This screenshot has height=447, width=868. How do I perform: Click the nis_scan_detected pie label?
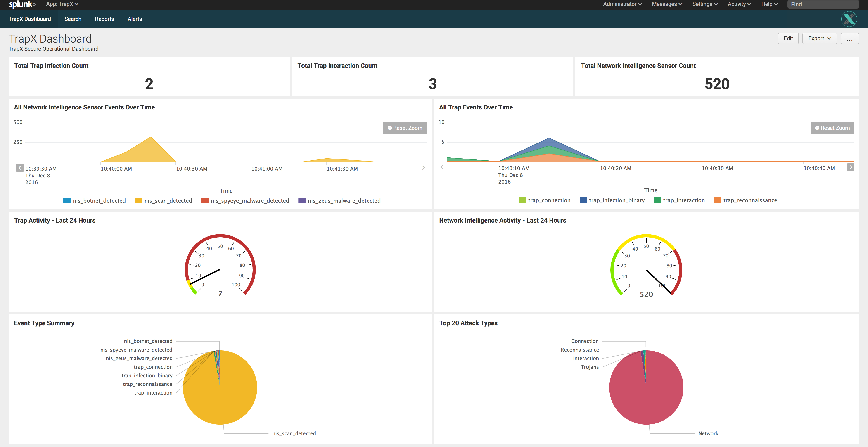[x=294, y=433]
